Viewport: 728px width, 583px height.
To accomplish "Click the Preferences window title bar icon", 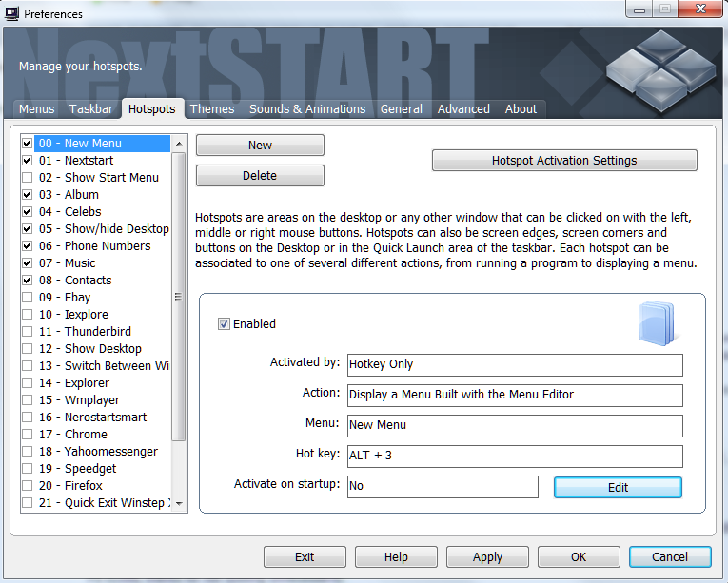I will tap(11, 13).
